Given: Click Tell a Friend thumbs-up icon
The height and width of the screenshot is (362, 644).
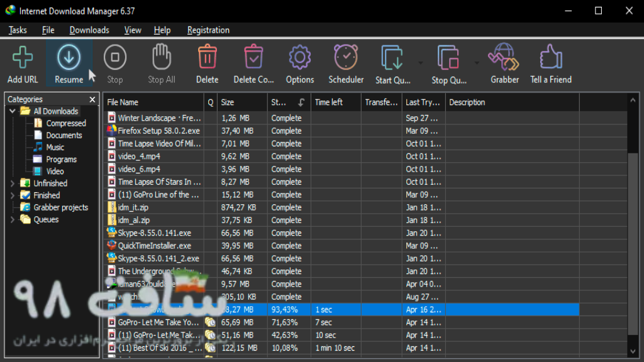Looking at the screenshot, I should coord(551,57).
